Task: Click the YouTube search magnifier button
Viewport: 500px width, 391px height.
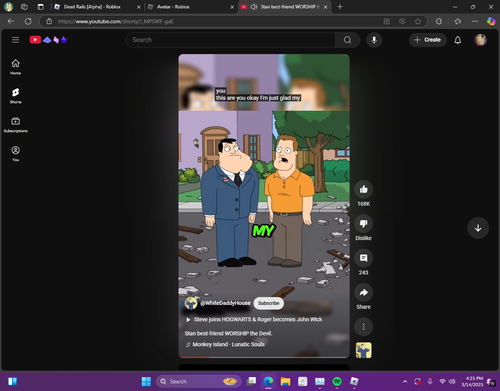Action: [x=347, y=40]
